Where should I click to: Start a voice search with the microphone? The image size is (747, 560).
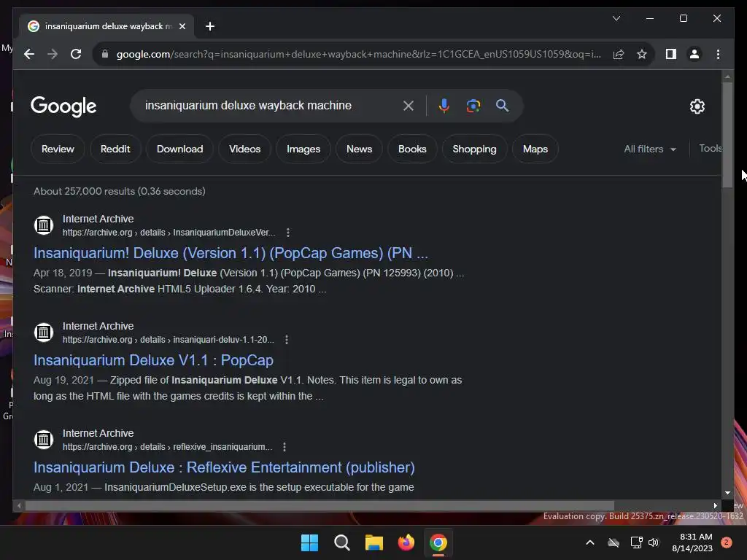(x=444, y=106)
